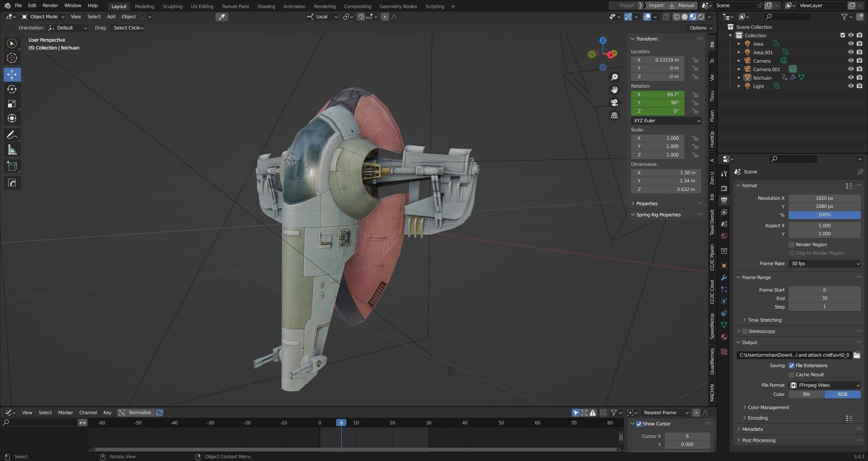The width and height of the screenshot is (868, 461).
Task: Open the Object Mode dropdown
Action: tap(43, 17)
